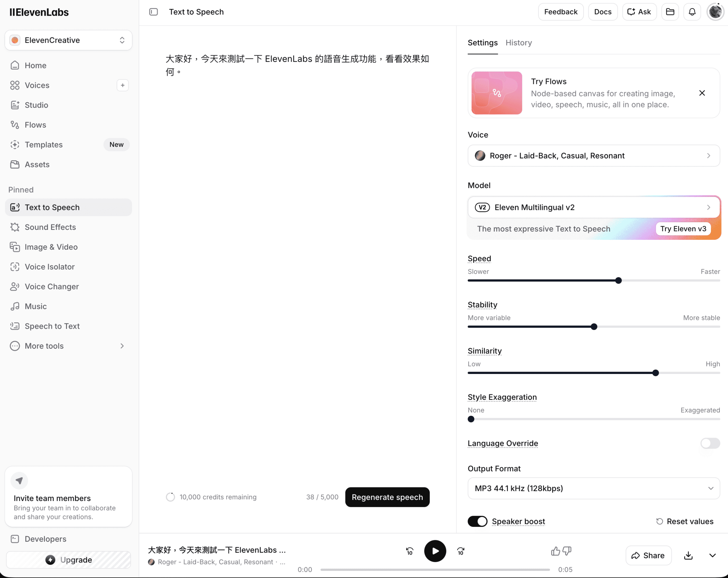
Task: Open Invite team members card
Action: pos(68,497)
